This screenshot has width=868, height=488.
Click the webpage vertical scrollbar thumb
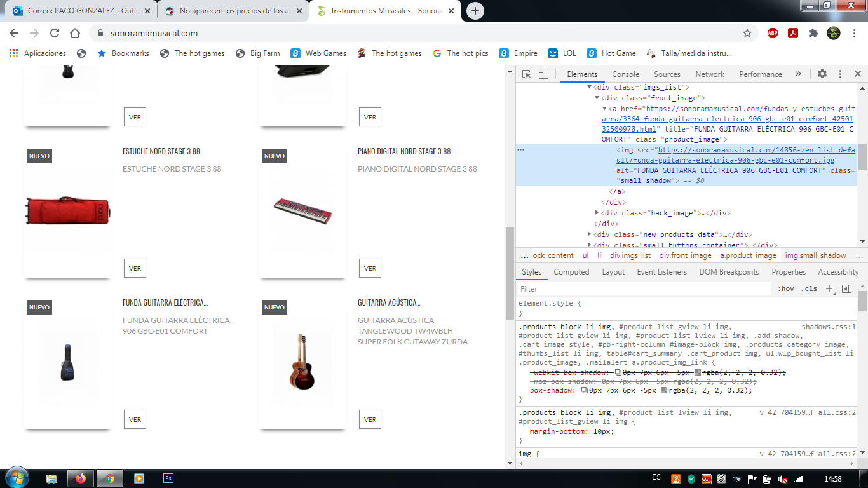point(510,273)
